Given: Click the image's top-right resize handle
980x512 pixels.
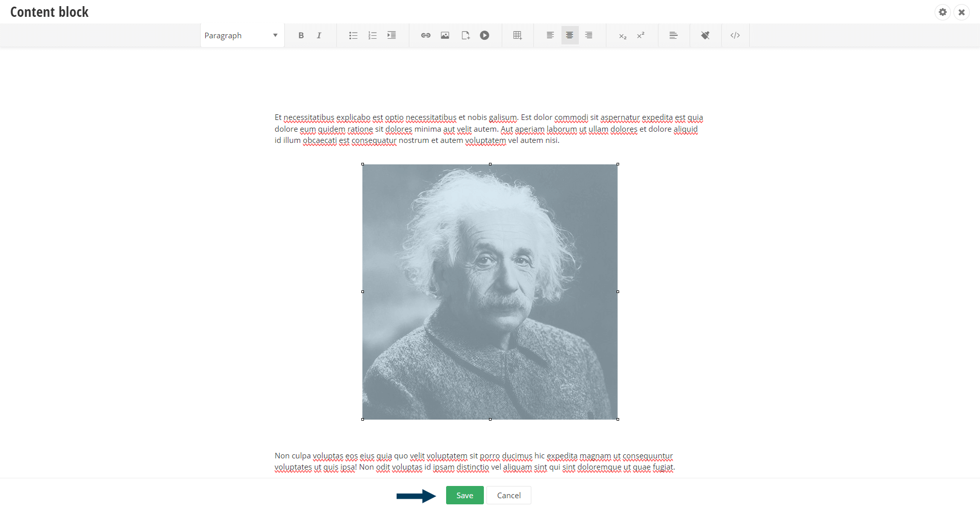Looking at the screenshot, I should (618, 164).
